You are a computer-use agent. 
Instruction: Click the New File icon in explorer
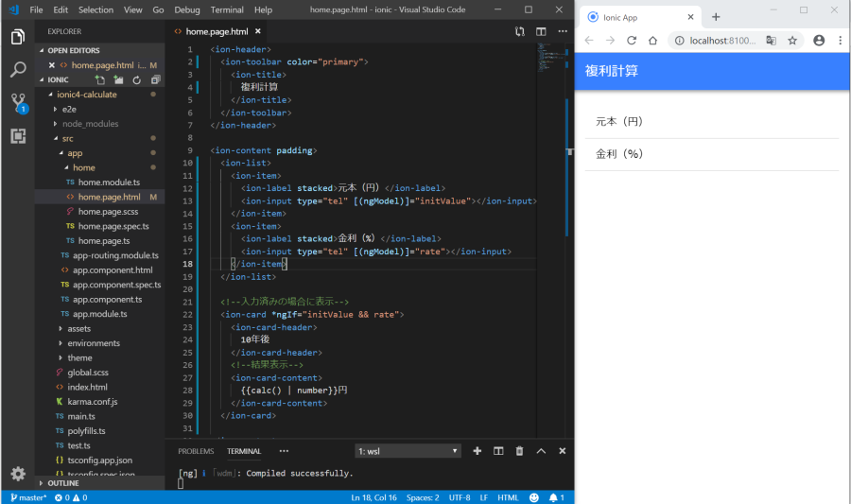pyautogui.click(x=101, y=80)
